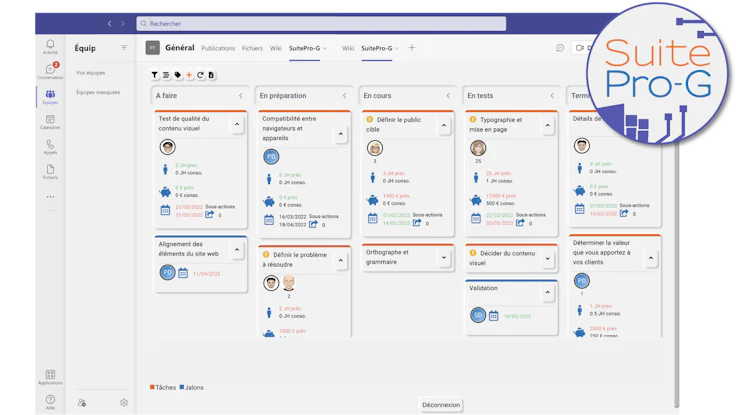Image resolution: width=736 pixels, height=415 pixels.
Task: Show more apps via ellipsis icon
Action: click(x=50, y=197)
